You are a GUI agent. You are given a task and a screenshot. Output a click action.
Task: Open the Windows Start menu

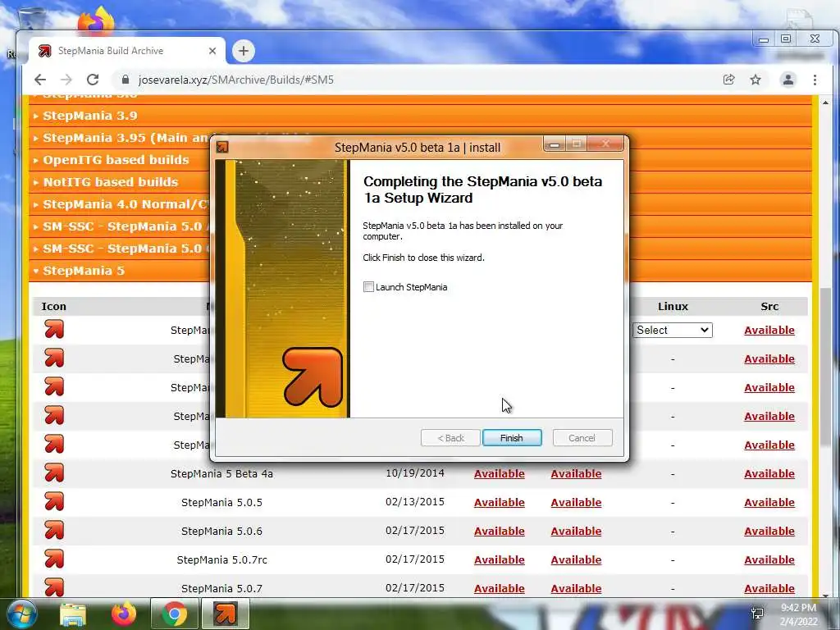tap(21, 614)
